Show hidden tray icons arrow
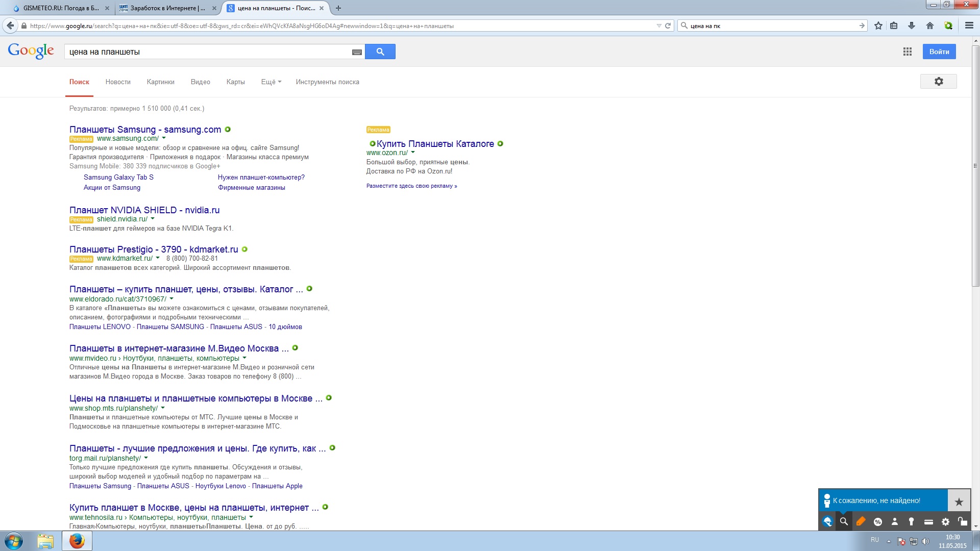The height and width of the screenshot is (551, 980). click(889, 541)
